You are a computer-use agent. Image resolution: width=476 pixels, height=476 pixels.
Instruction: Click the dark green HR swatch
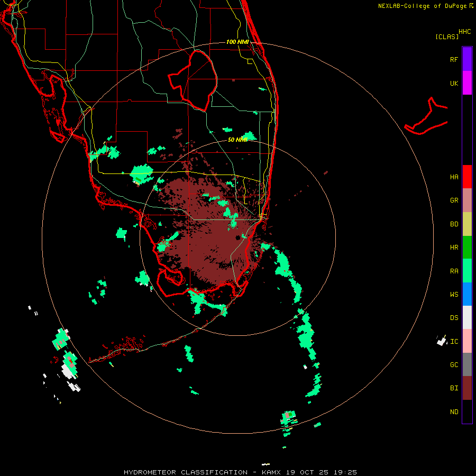[x=467, y=247]
